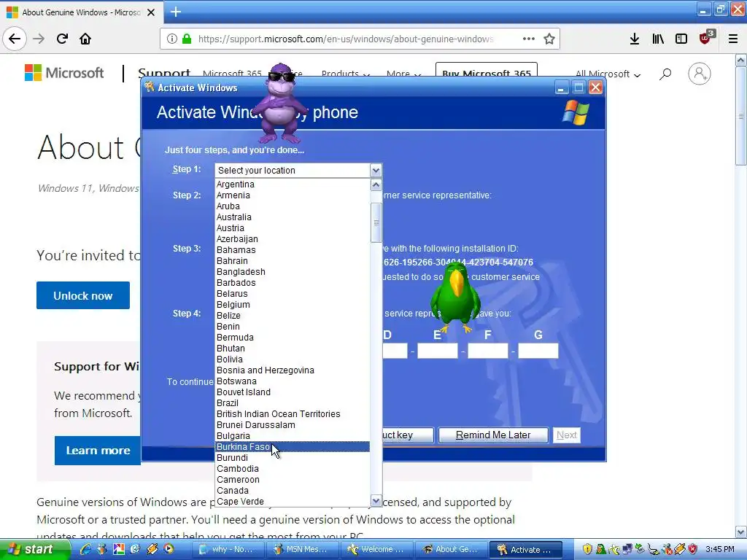Click the list's scroll-down arrow

(376, 501)
